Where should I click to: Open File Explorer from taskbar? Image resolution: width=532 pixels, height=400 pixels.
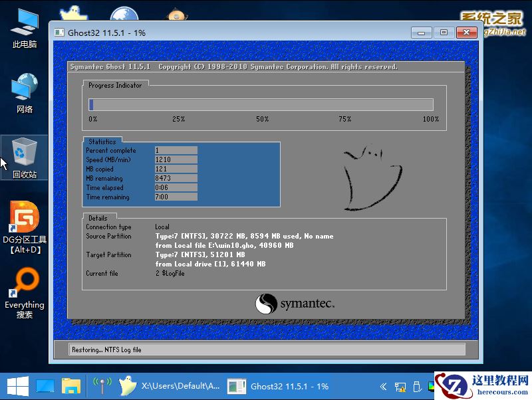coord(71,387)
